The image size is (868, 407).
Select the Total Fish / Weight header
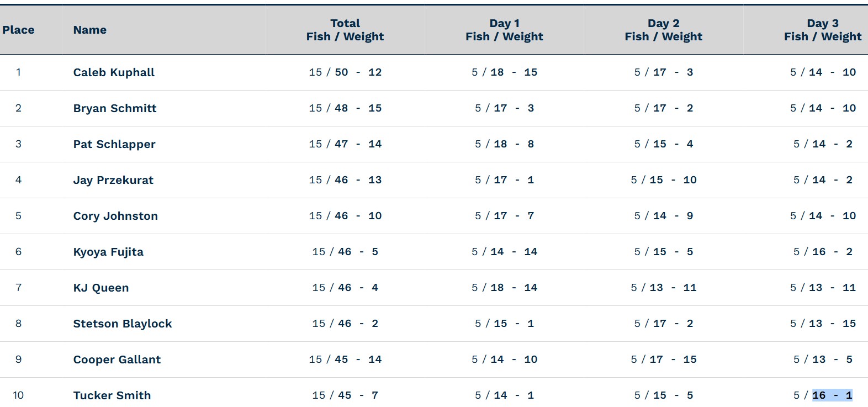click(x=345, y=30)
